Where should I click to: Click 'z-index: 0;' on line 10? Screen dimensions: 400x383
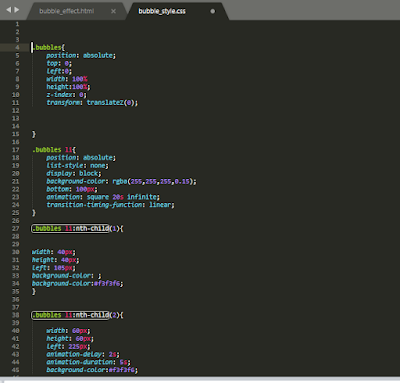coord(66,95)
